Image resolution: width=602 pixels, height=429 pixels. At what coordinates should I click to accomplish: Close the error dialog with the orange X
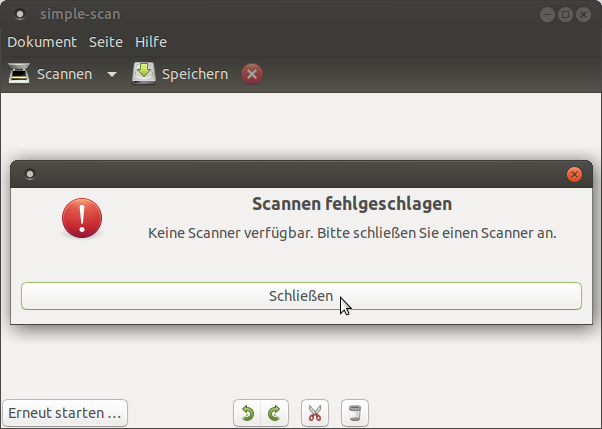tap(574, 174)
